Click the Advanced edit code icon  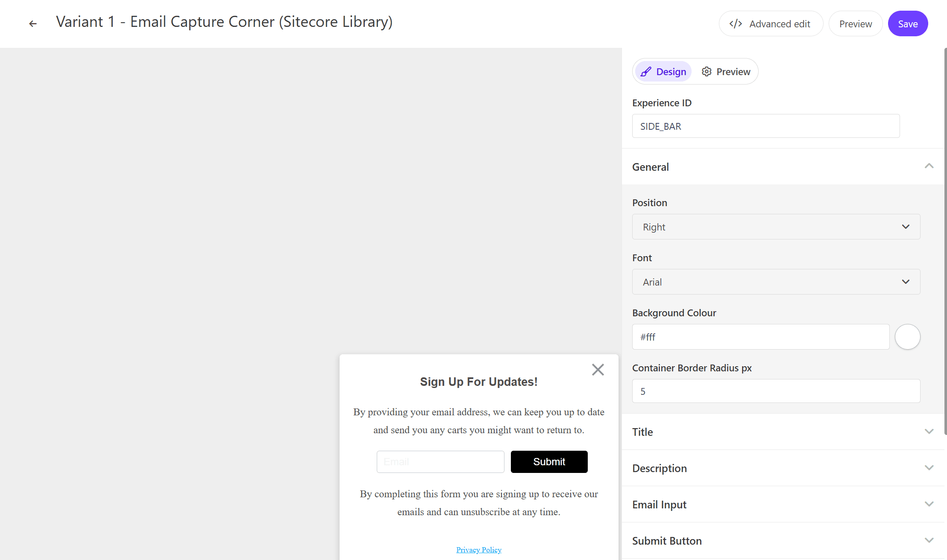click(x=735, y=24)
